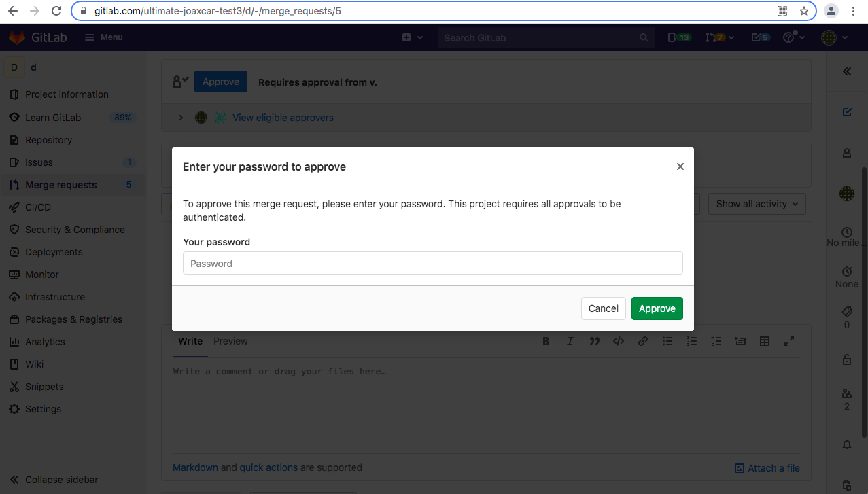868x494 pixels.
Task: Add a link using the chain icon
Action: click(642, 341)
